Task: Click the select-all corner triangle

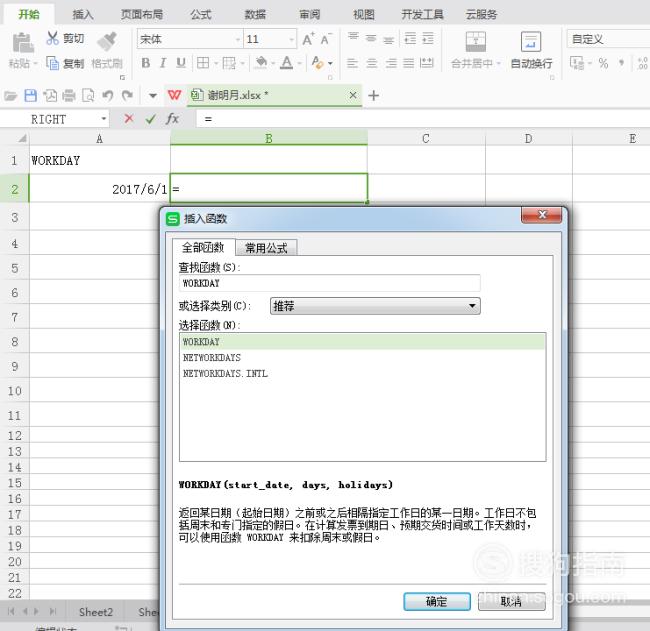Action: tap(22, 138)
